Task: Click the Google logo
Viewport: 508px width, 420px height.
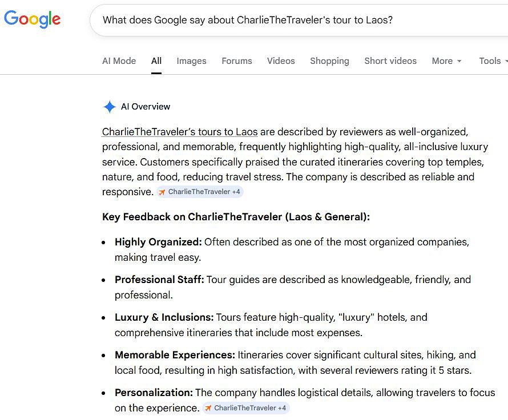Action: coord(32,19)
